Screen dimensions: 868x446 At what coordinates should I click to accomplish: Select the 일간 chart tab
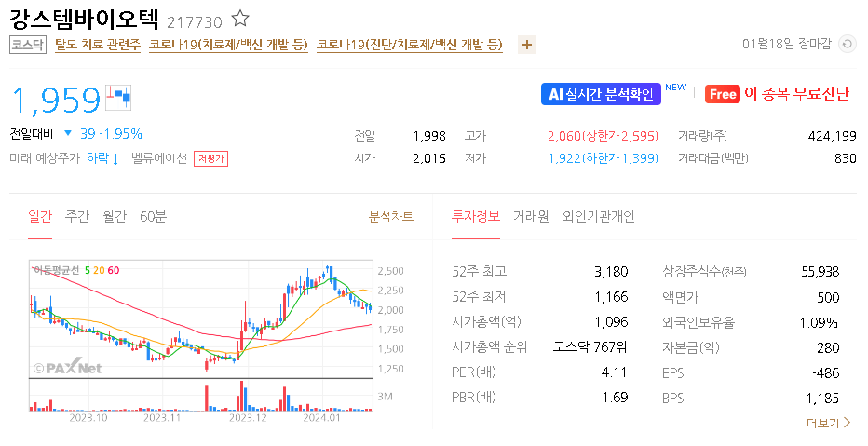[x=40, y=216]
